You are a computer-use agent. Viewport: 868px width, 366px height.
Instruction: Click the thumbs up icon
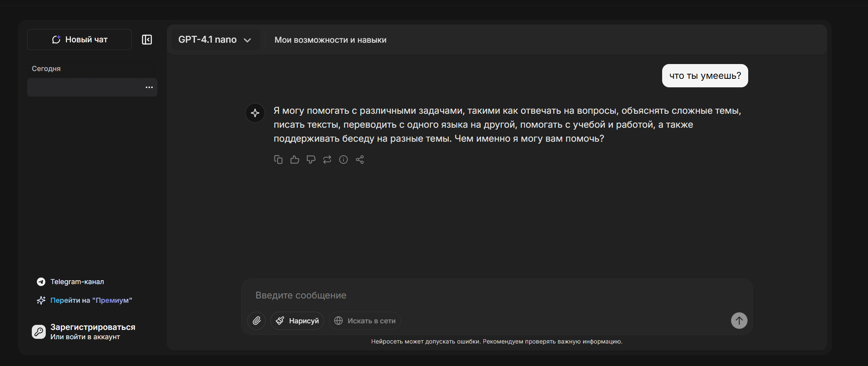(x=295, y=160)
